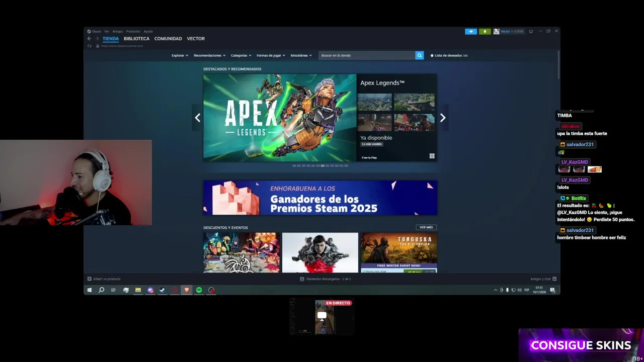Open the downloads icon in Steam footer
Viewport: 644px width, 362px height.
(302, 279)
